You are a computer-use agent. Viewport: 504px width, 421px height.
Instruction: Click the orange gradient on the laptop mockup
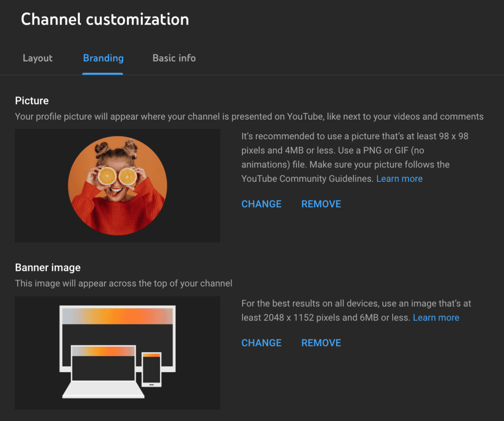(103, 351)
